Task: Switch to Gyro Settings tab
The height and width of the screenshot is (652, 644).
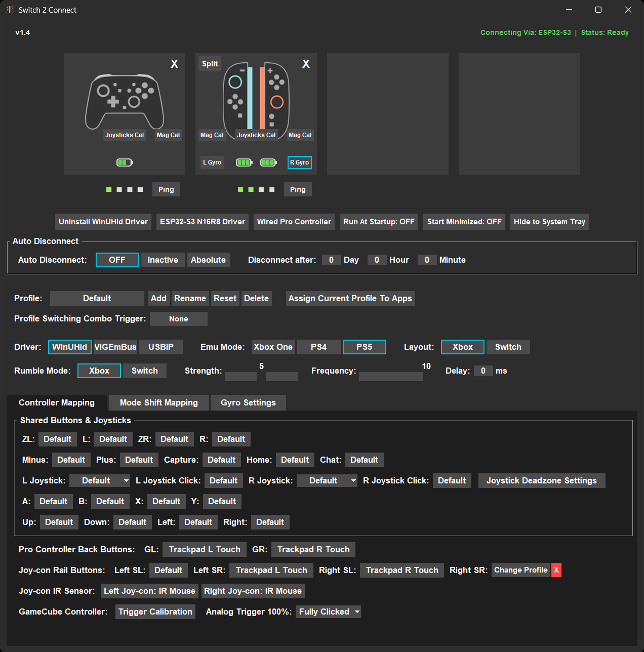Action: 249,402
